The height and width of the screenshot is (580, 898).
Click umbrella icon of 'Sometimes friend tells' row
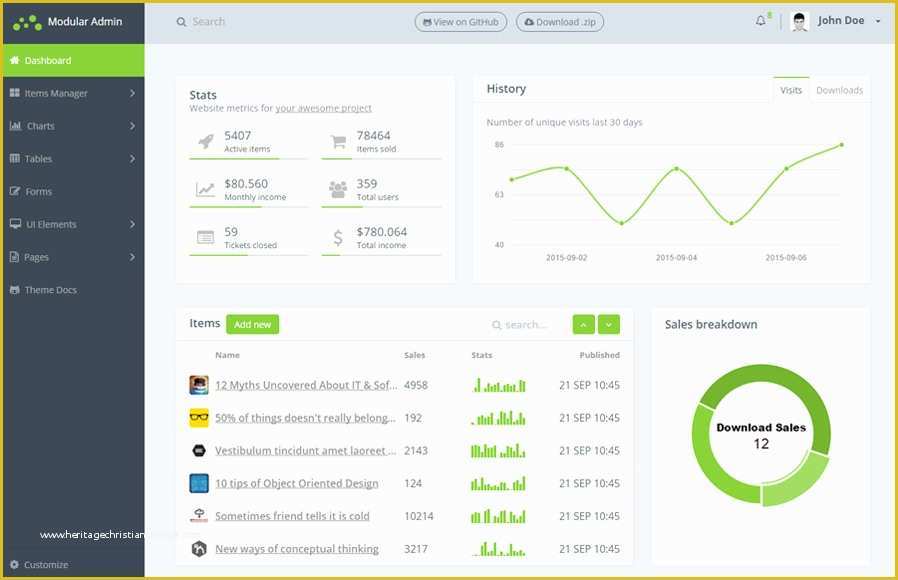coord(199,515)
